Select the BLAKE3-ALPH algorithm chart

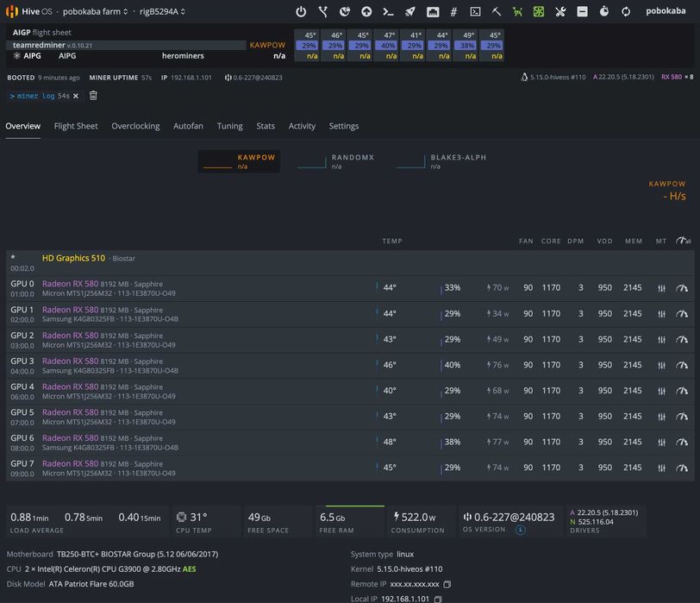click(441, 161)
